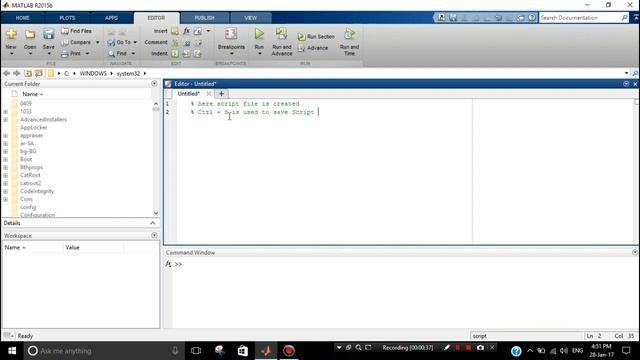The image size is (640, 360).
Task: Click Run and Advance icon
Action: [x=281, y=34]
